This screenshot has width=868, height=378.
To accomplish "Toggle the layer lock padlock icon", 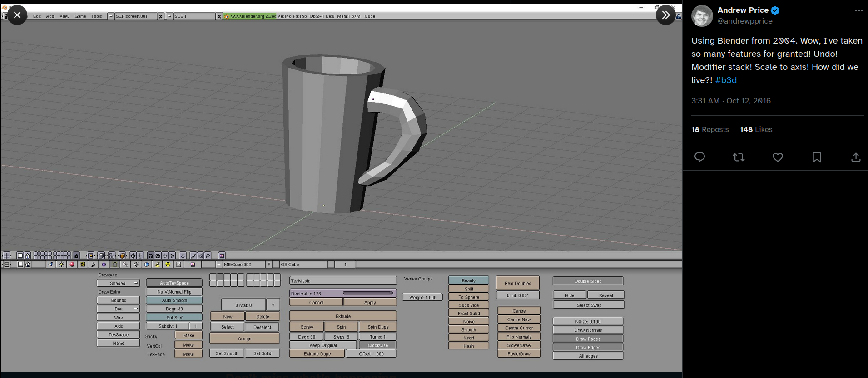I will point(76,255).
